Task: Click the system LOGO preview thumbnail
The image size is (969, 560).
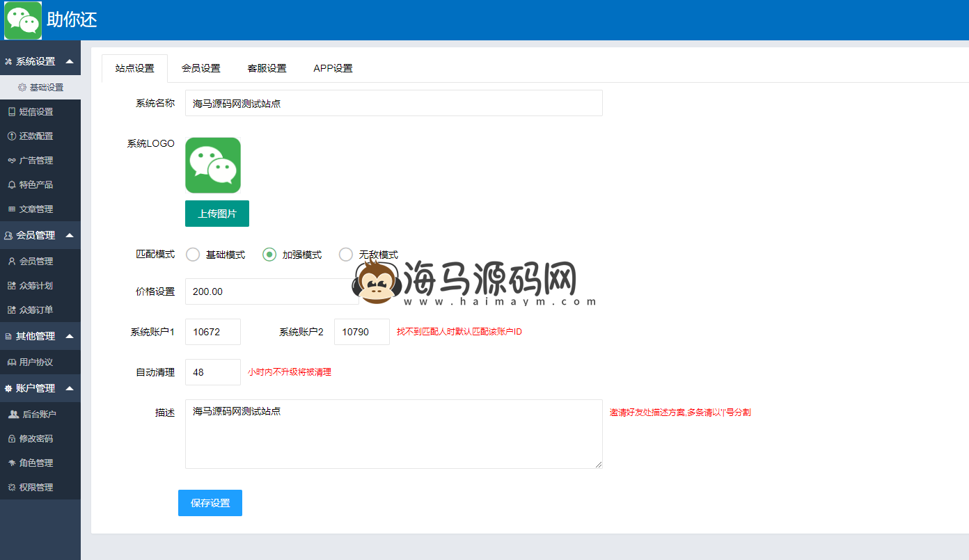Action: tap(213, 165)
